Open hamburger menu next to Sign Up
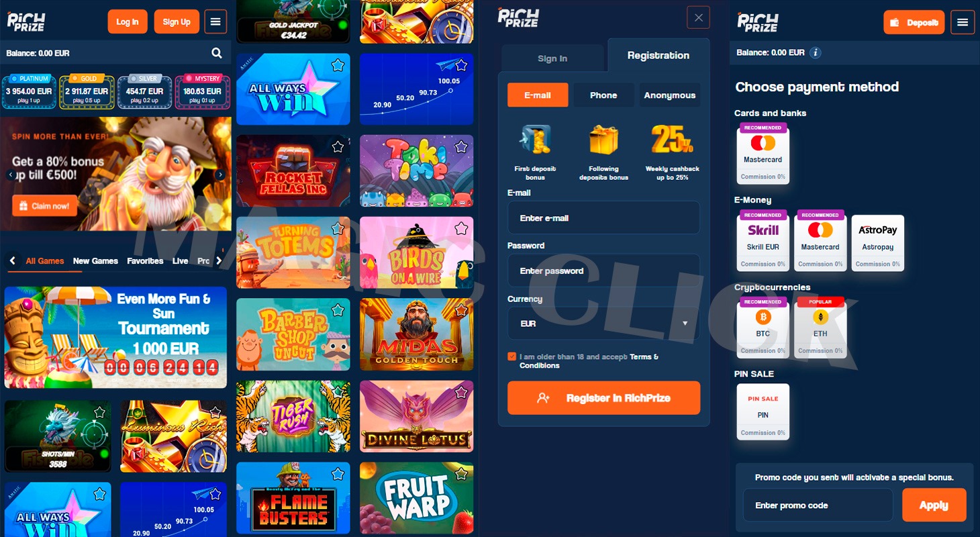The image size is (980, 537). click(x=215, y=21)
